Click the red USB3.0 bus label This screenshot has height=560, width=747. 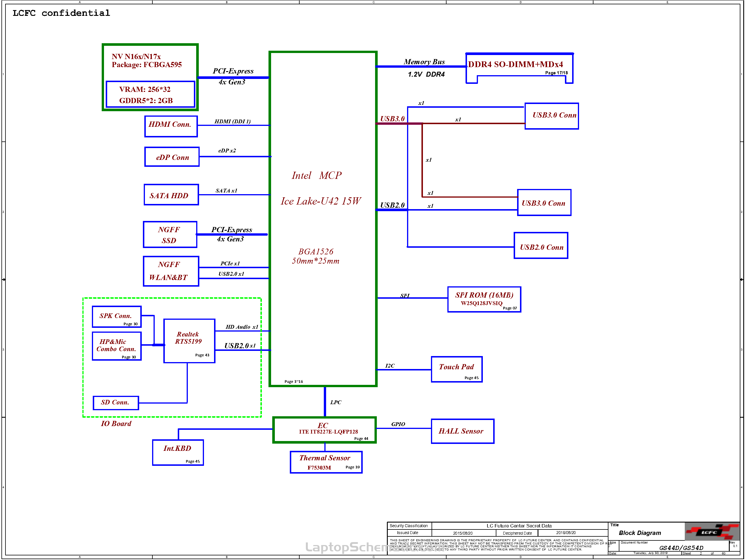(x=392, y=119)
